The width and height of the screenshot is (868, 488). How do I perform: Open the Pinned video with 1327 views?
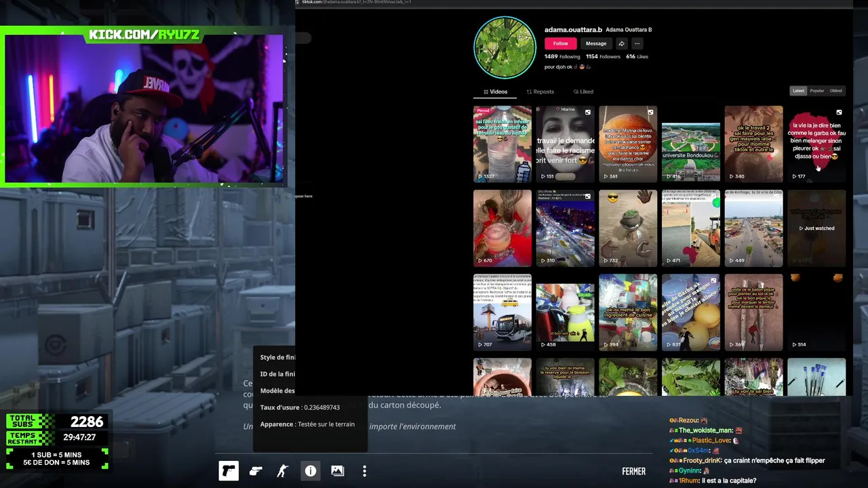pyautogui.click(x=502, y=144)
